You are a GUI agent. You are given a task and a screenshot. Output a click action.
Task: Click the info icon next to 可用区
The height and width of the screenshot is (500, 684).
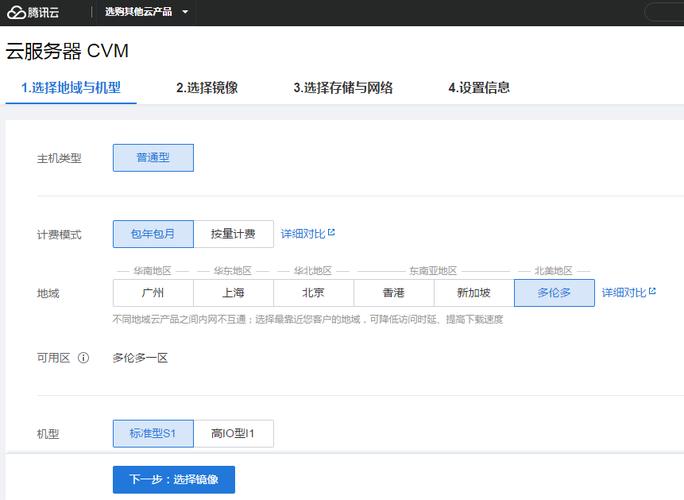tap(83, 358)
